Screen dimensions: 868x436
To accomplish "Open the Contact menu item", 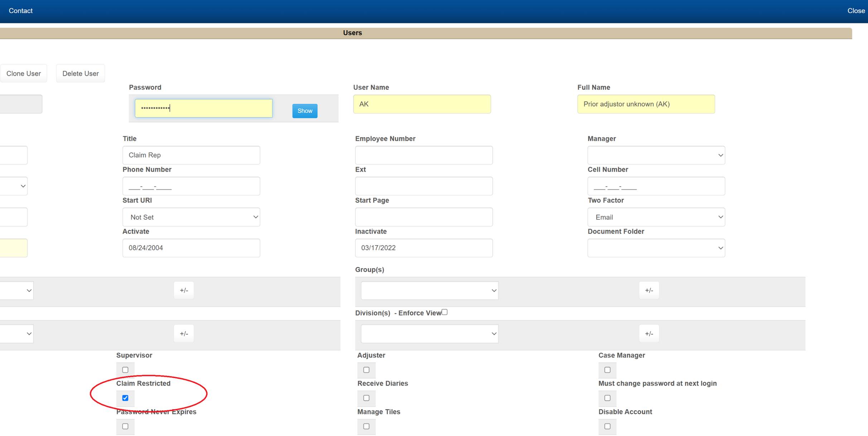I will pyautogui.click(x=20, y=11).
